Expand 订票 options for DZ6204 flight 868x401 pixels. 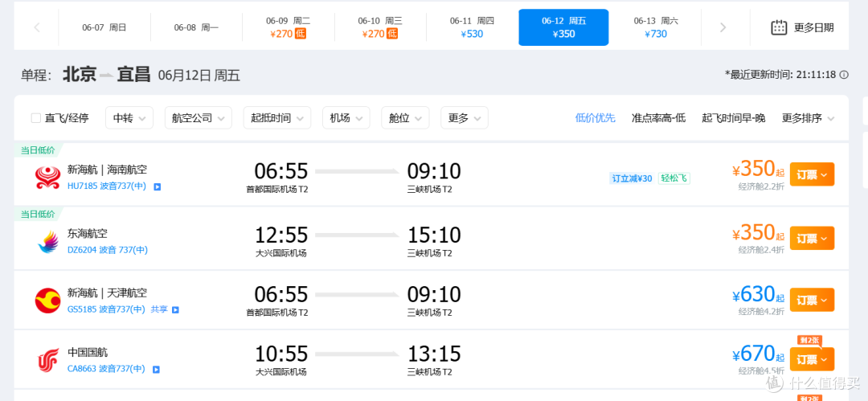[x=812, y=238]
